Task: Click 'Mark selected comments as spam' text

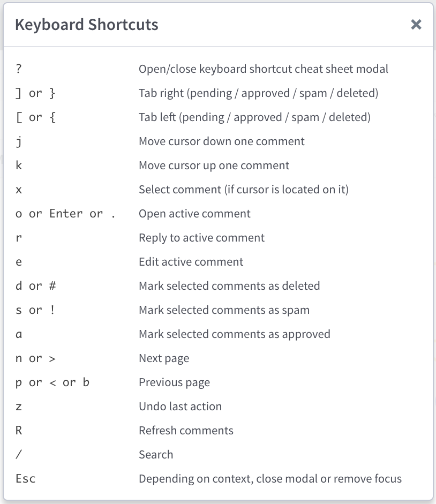Action: (x=224, y=310)
